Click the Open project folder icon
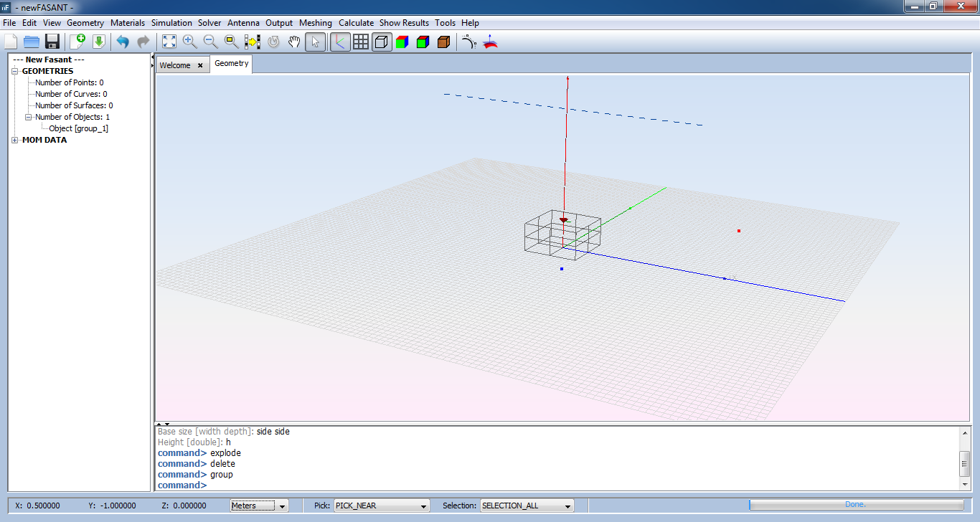980x522 pixels. 32,42
